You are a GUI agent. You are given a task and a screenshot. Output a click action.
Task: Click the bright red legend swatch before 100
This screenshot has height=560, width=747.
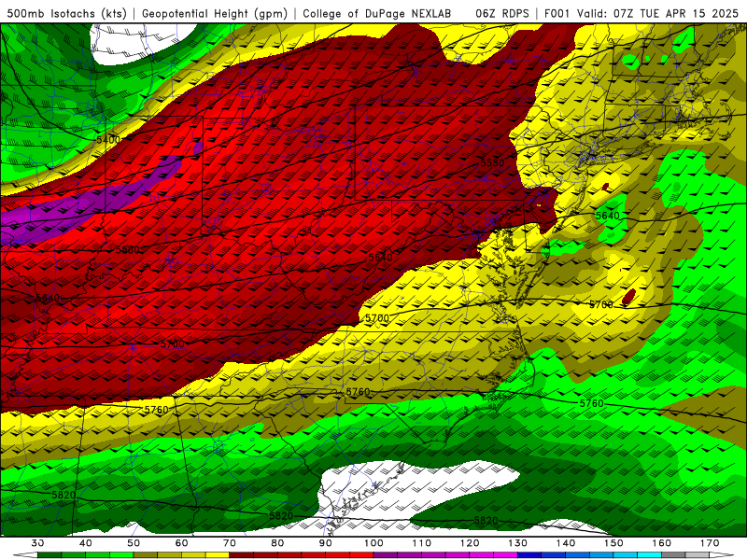(x=361, y=556)
